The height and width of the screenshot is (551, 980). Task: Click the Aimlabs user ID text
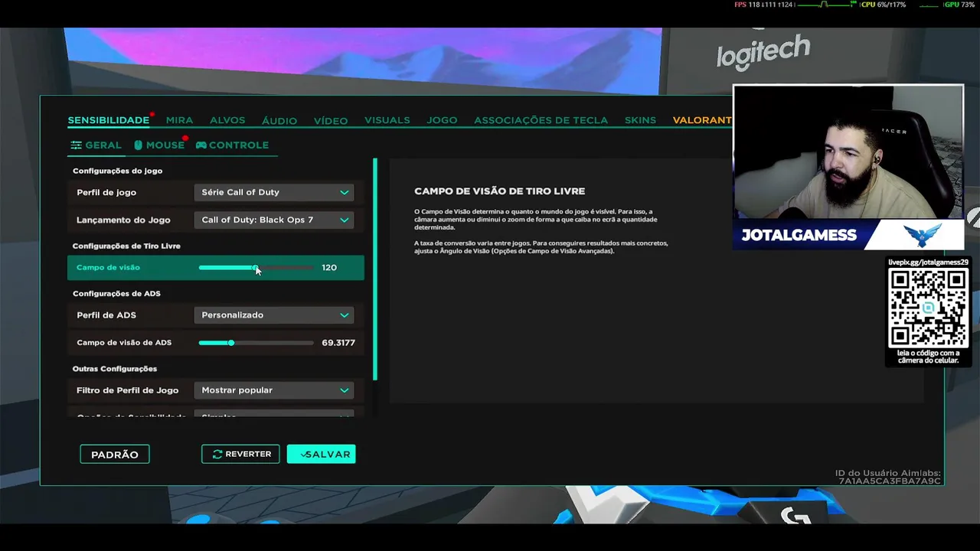[x=889, y=477]
